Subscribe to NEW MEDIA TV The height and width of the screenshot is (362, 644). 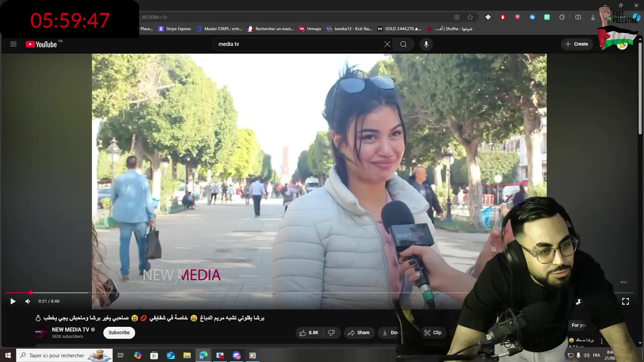click(119, 332)
